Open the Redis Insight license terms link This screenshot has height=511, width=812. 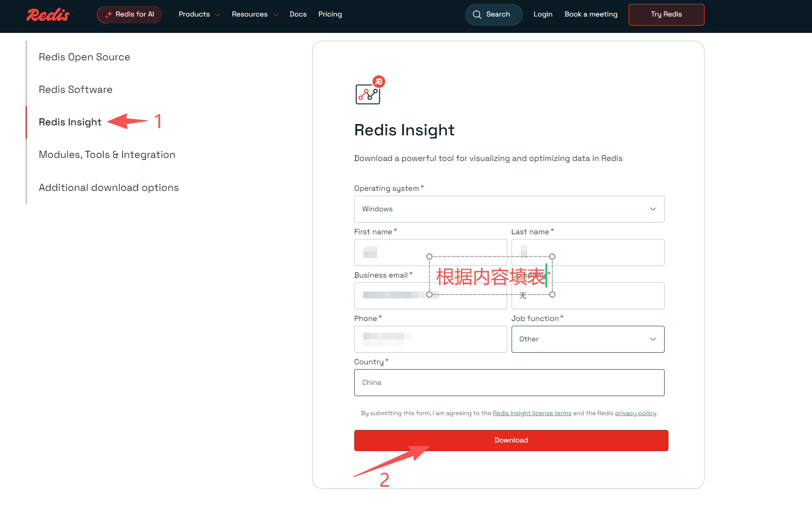[532, 413]
